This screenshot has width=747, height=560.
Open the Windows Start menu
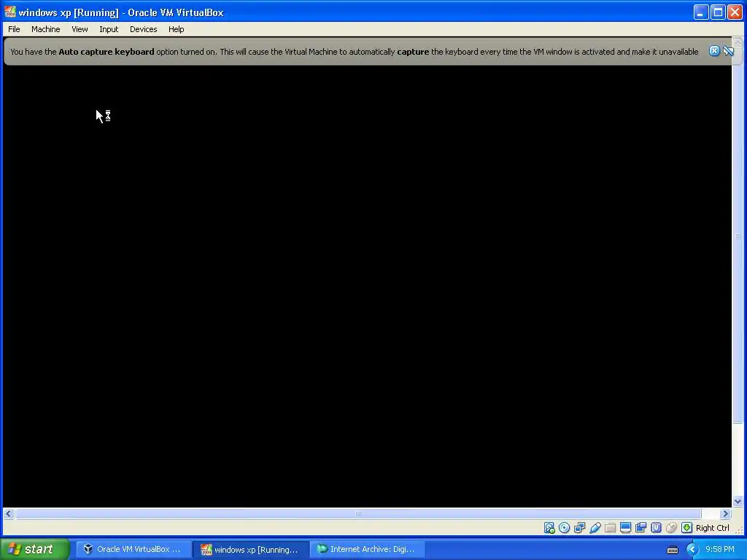(x=35, y=549)
